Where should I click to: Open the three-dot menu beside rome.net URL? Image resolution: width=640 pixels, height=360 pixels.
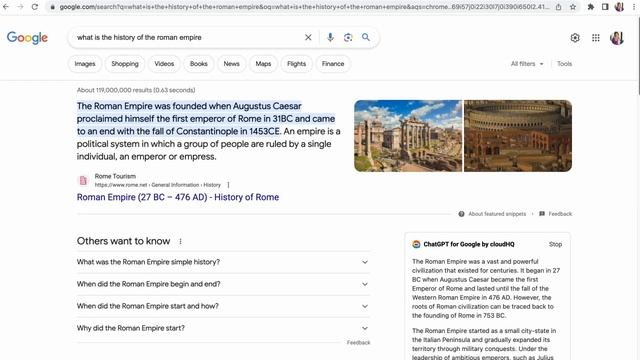228,185
